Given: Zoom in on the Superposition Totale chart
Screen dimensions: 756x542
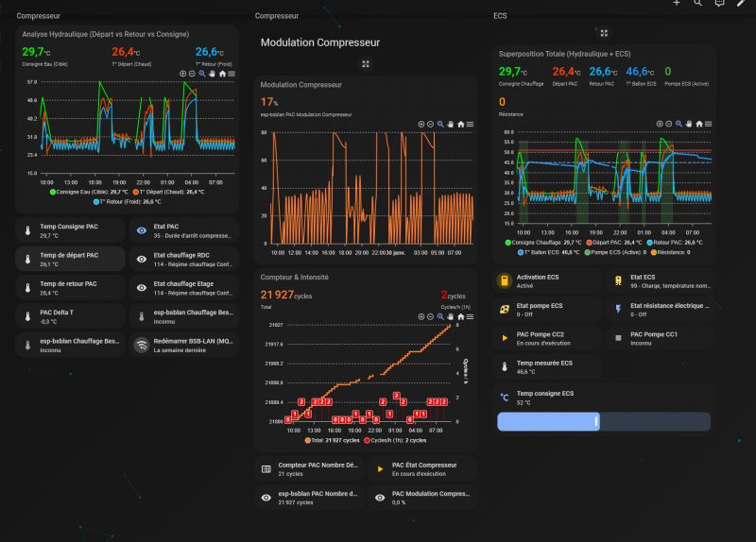Looking at the screenshot, I should (660, 121).
